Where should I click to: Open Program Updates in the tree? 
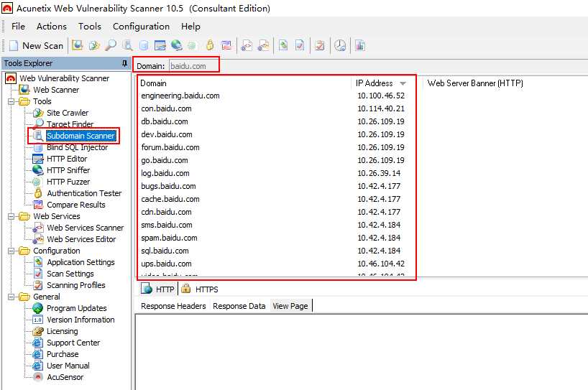[x=76, y=308]
